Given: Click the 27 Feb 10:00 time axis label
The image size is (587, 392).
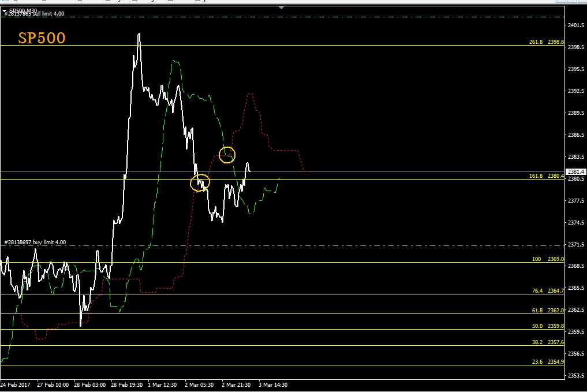Looking at the screenshot, I should (x=53, y=385).
